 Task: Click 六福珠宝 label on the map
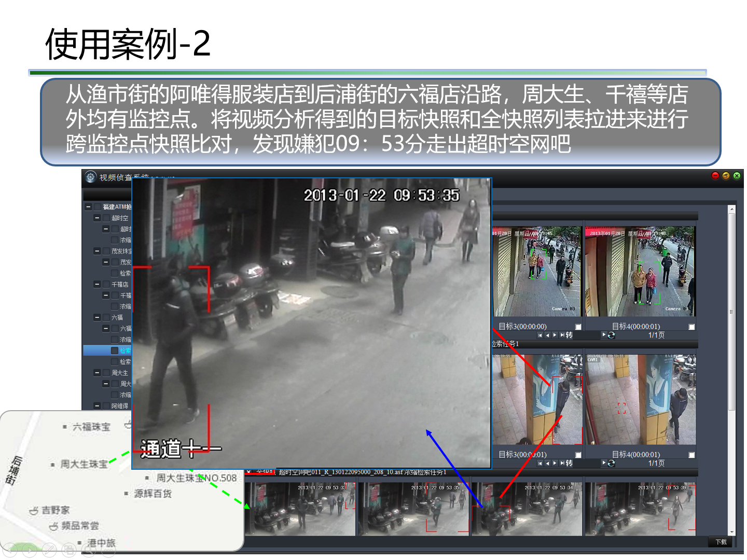point(91,427)
